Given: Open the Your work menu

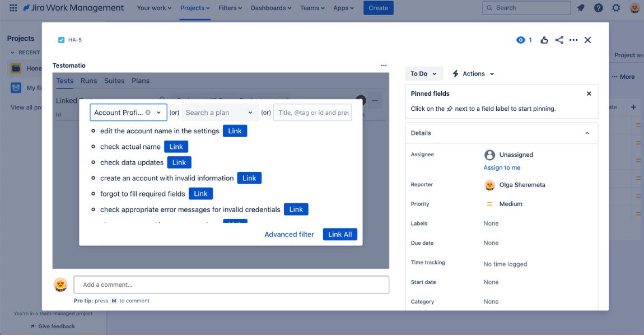Looking at the screenshot, I should click(x=154, y=8).
